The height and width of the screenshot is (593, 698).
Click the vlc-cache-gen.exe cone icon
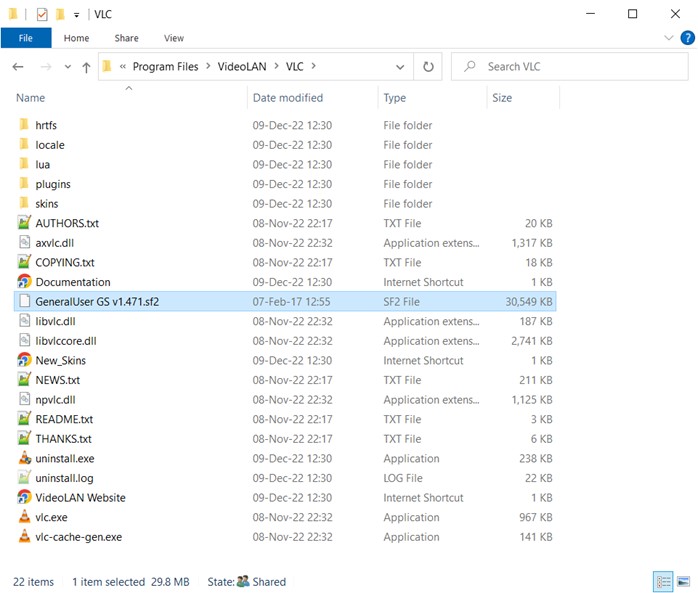click(24, 536)
